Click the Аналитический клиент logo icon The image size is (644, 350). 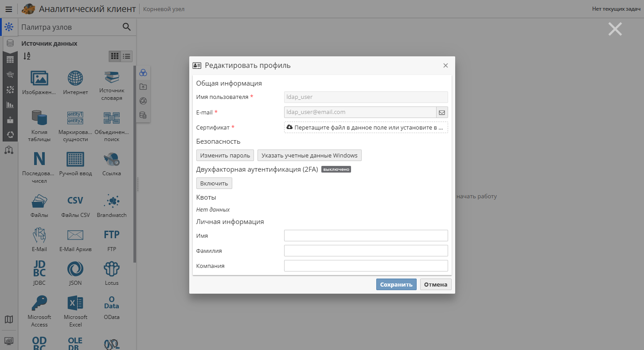[28, 9]
